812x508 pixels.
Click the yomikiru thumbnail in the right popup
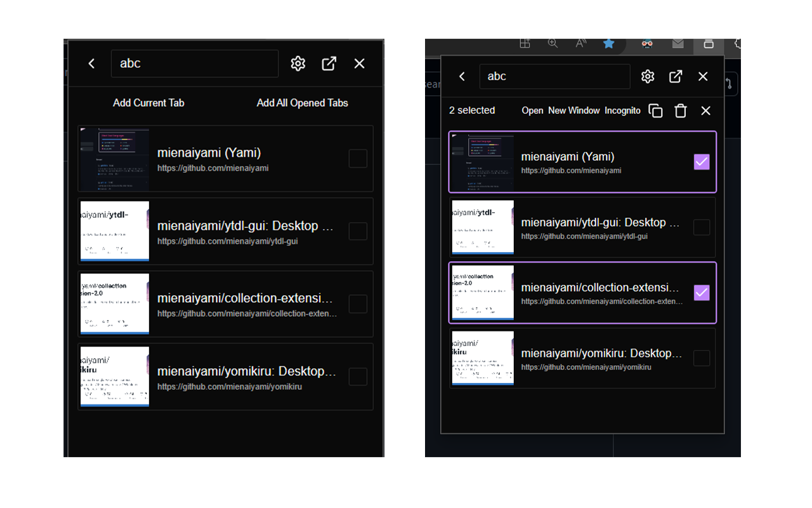483,358
